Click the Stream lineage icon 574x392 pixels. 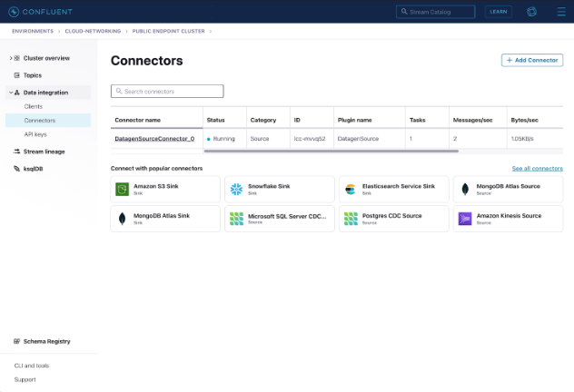coord(17,152)
